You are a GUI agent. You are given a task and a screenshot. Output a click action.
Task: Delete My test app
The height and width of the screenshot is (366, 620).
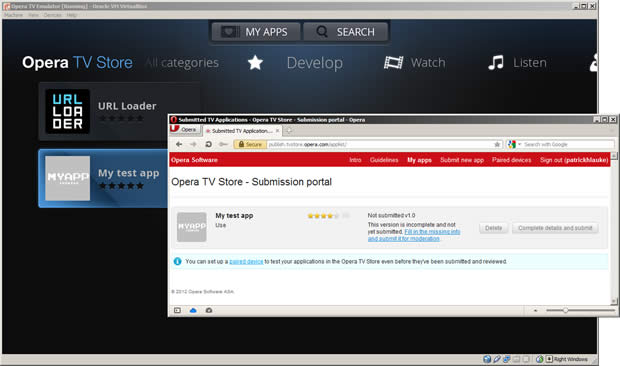[493, 228]
